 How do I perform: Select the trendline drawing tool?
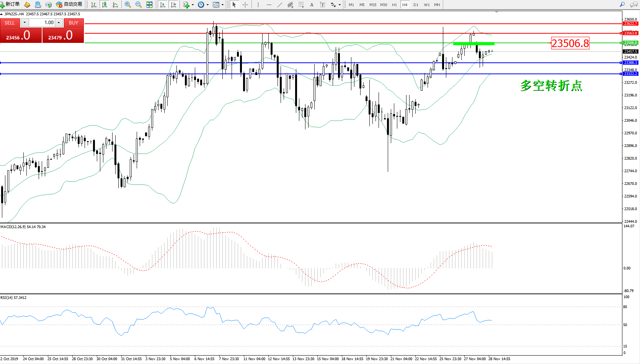(x=280, y=5)
